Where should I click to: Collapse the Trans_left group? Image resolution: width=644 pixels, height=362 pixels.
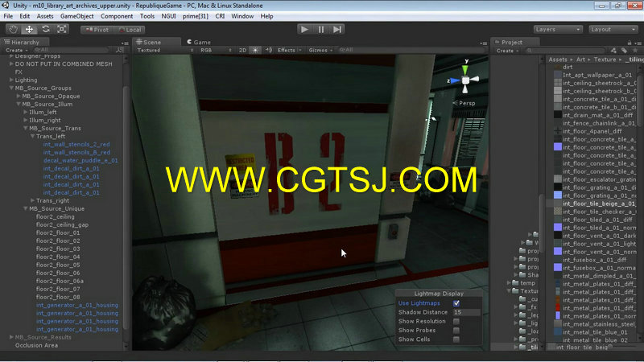pos(32,136)
